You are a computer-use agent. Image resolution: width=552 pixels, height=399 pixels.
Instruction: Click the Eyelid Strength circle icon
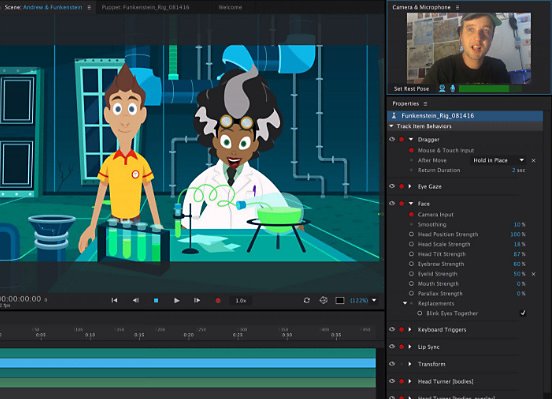(411, 274)
